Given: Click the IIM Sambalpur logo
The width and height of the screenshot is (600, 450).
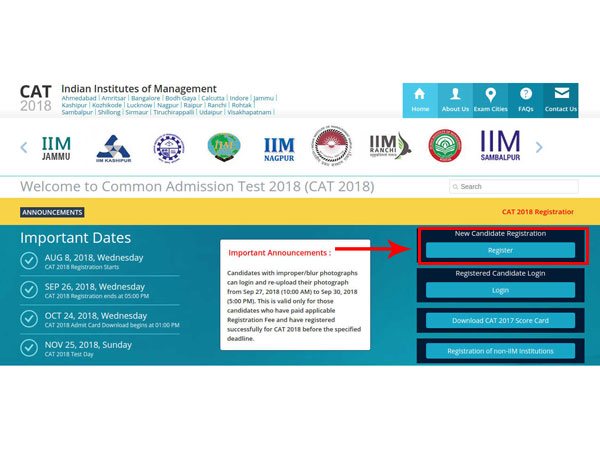Looking at the screenshot, I should click(500, 145).
